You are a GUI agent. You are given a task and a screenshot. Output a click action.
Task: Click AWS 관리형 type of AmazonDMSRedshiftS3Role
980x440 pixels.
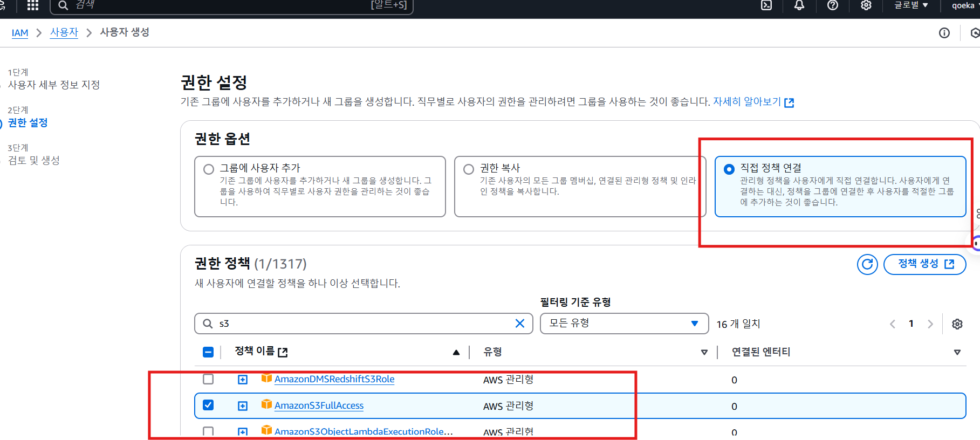tap(508, 380)
